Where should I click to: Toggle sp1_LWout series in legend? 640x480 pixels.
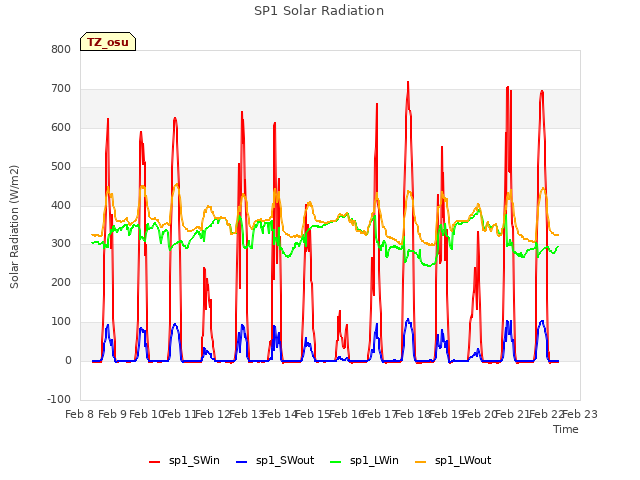tap(453, 461)
